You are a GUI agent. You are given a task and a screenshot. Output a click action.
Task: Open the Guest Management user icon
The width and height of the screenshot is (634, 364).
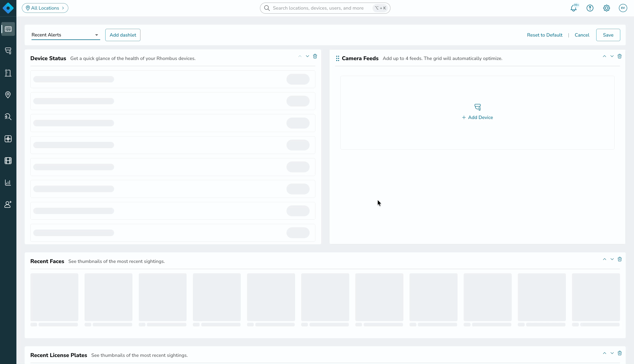(x=8, y=204)
